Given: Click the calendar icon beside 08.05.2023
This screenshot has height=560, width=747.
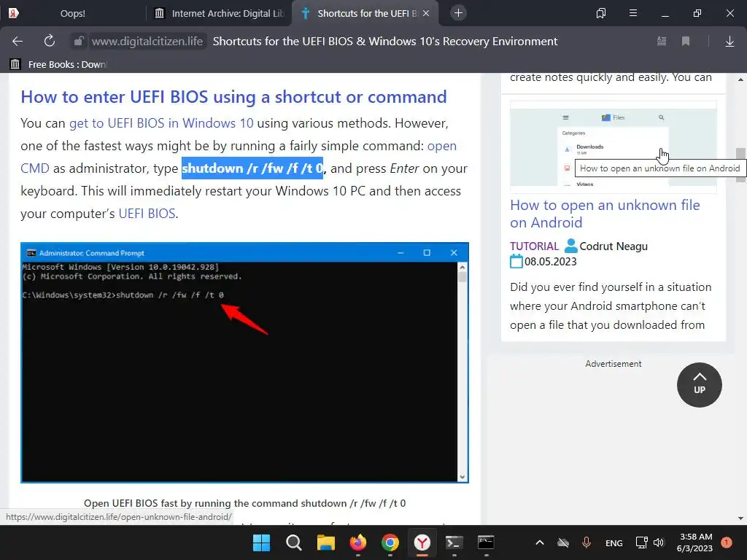Looking at the screenshot, I should (x=516, y=262).
